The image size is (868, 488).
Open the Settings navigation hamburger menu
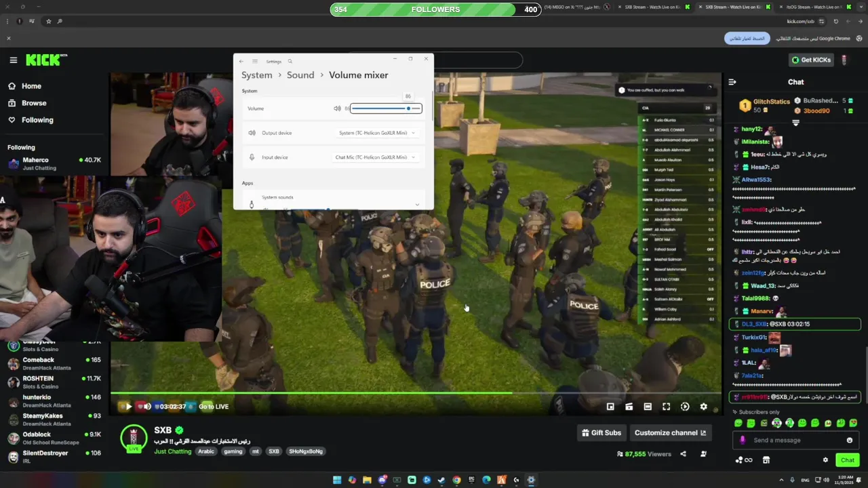tap(255, 61)
